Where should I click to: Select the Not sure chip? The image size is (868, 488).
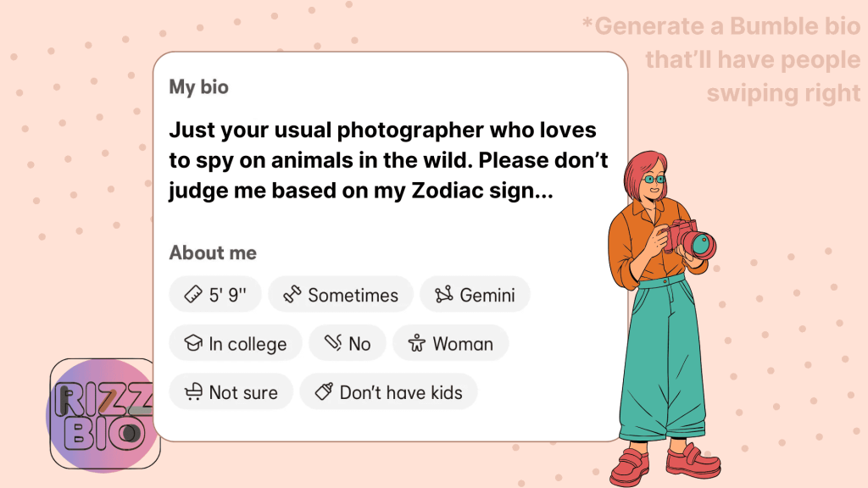(x=231, y=391)
